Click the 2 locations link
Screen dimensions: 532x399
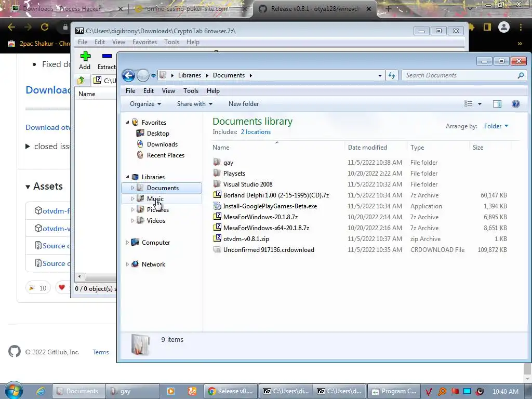256,132
